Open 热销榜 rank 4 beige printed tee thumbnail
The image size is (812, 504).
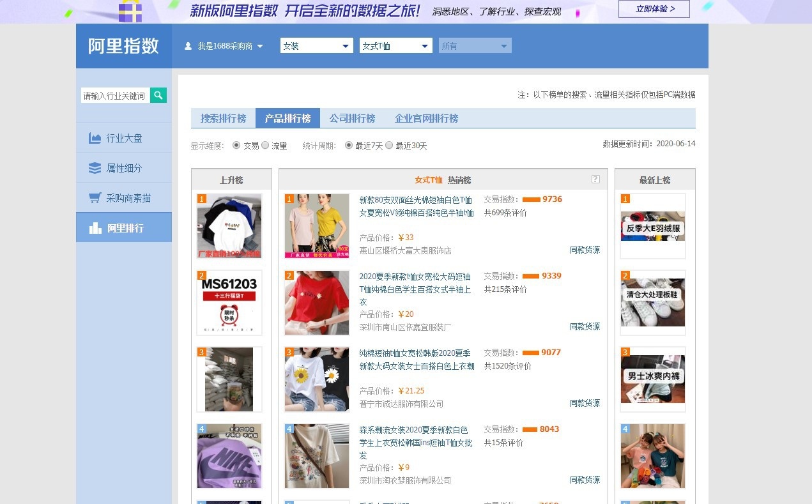[317, 456]
